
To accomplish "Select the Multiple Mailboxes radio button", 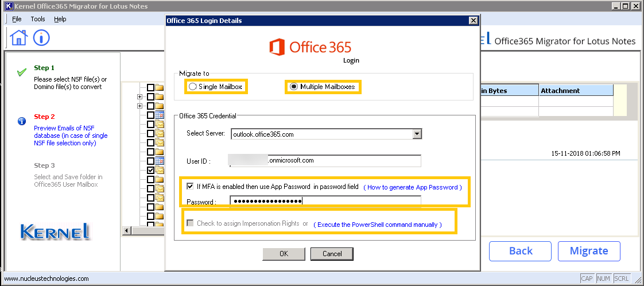I will coord(294,87).
